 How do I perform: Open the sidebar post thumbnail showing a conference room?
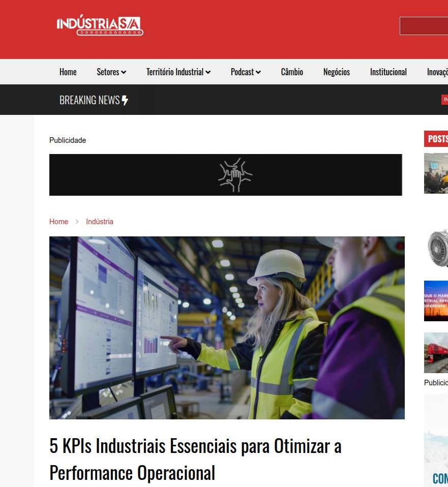click(436, 173)
